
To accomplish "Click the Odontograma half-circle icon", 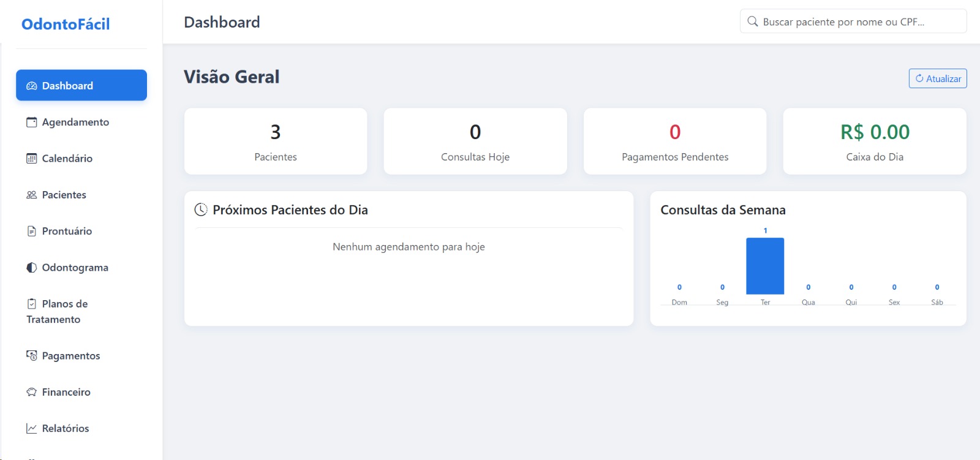I will [x=32, y=268].
